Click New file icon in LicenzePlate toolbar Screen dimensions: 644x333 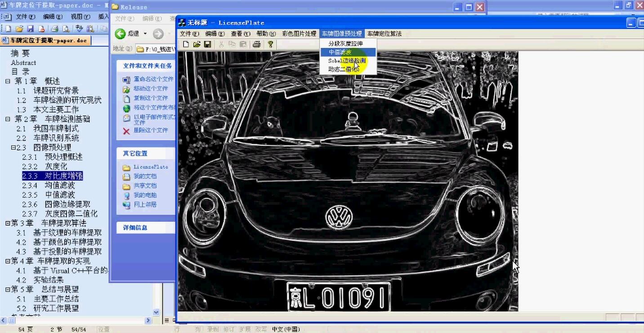(x=186, y=44)
